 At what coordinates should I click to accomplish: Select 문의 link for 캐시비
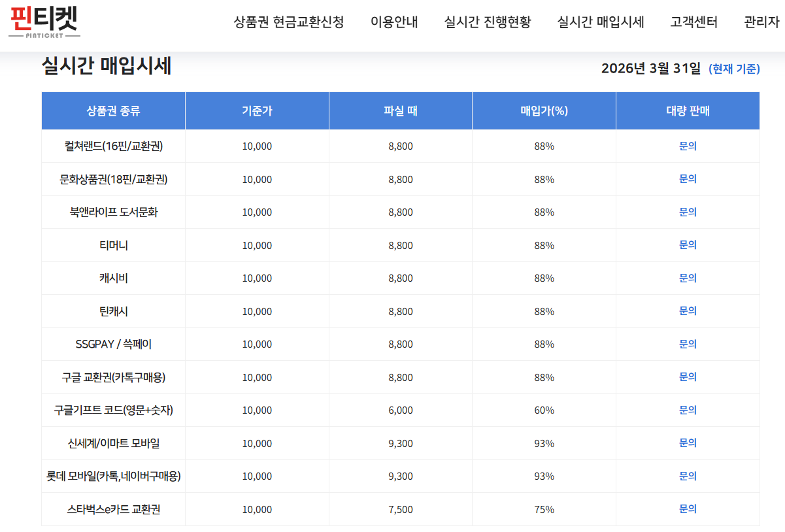click(x=688, y=278)
